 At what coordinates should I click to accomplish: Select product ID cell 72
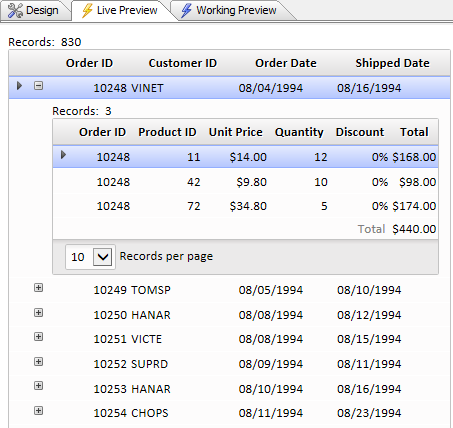[194, 206]
